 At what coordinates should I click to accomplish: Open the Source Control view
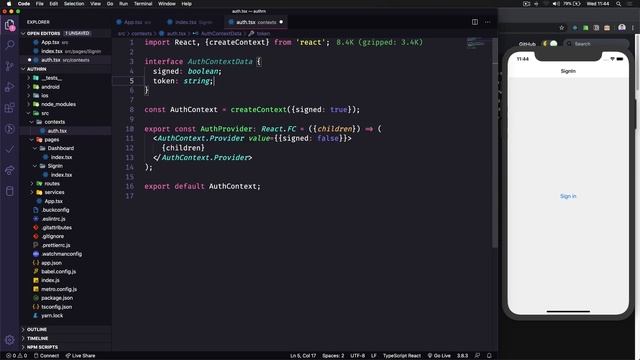pyautogui.click(x=10, y=66)
